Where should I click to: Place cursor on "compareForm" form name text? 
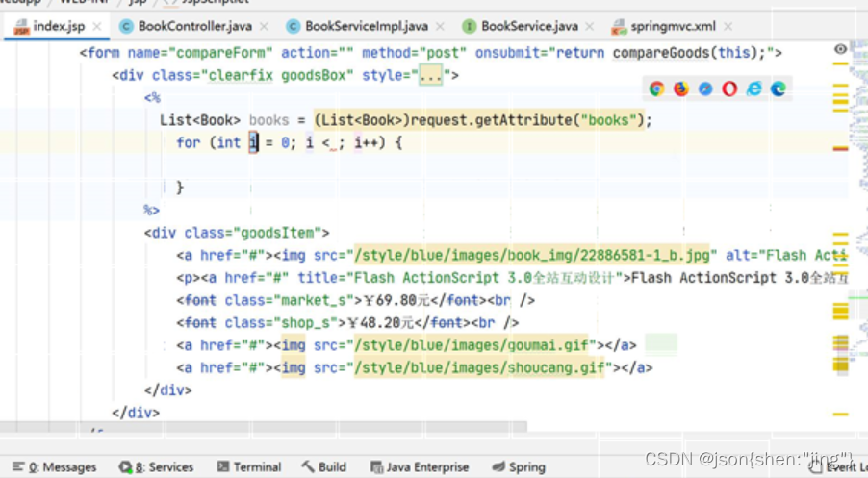tap(220, 53)
